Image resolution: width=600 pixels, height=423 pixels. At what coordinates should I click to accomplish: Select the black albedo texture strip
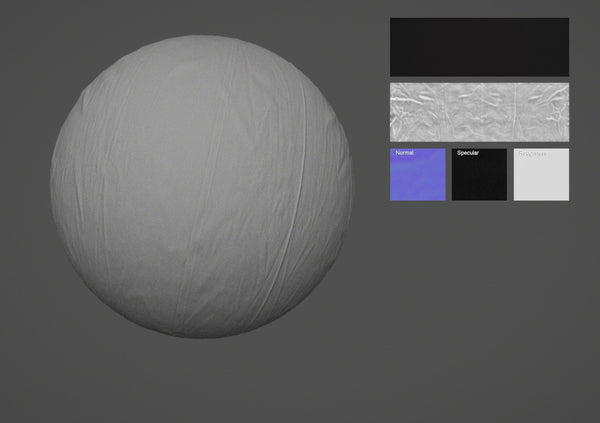479,47
